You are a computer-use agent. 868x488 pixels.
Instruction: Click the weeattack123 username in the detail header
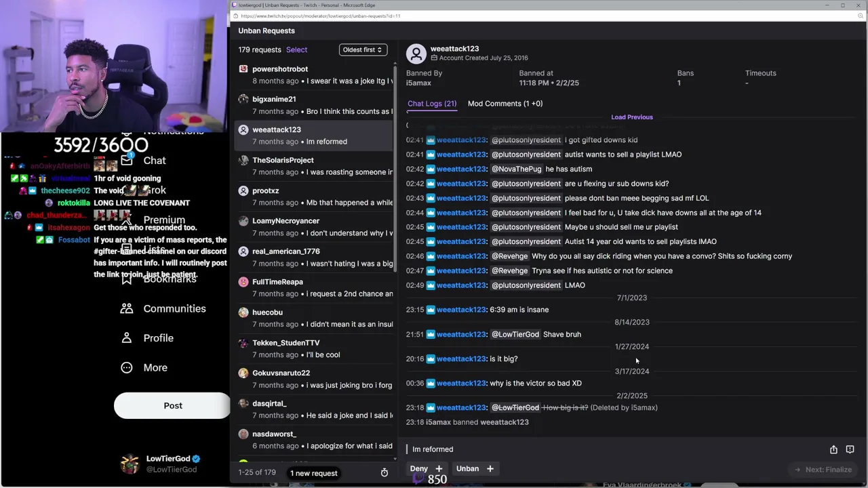tap(454, 49)
